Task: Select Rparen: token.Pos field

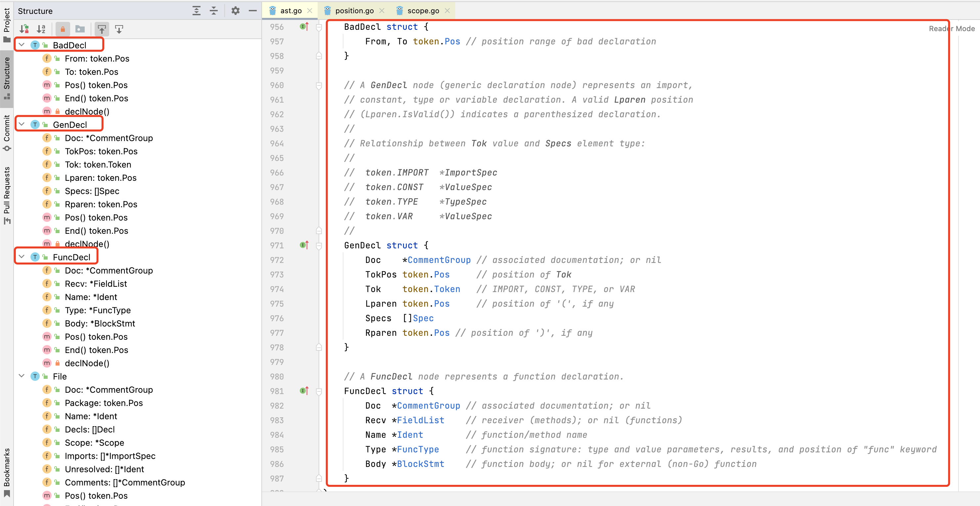Action: coord(101,204)
